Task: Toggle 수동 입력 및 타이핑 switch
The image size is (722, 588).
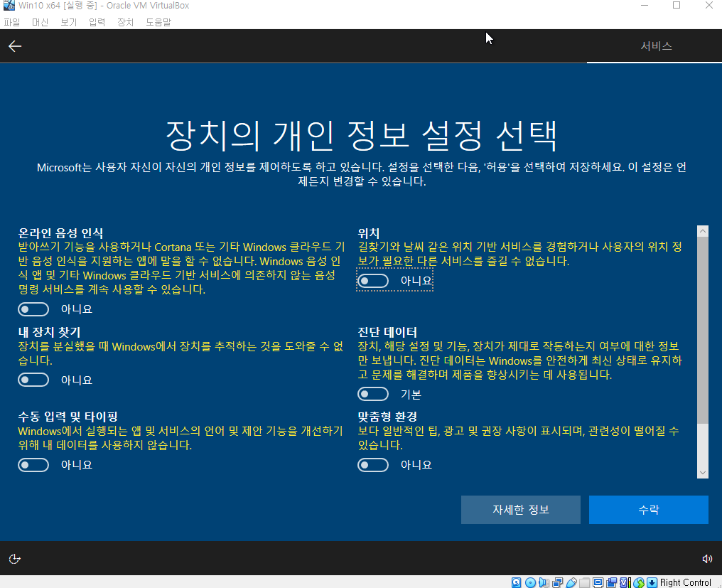Action: click(33, 465)
